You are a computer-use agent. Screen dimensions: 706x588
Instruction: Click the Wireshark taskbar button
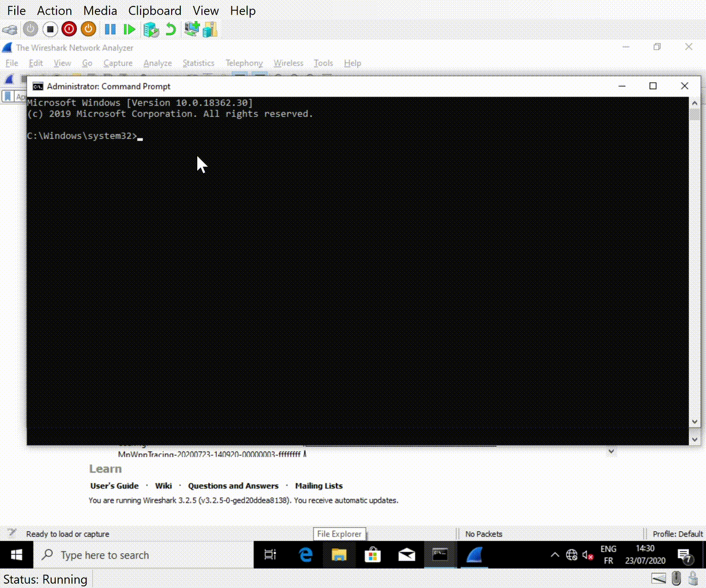point(474,555)
